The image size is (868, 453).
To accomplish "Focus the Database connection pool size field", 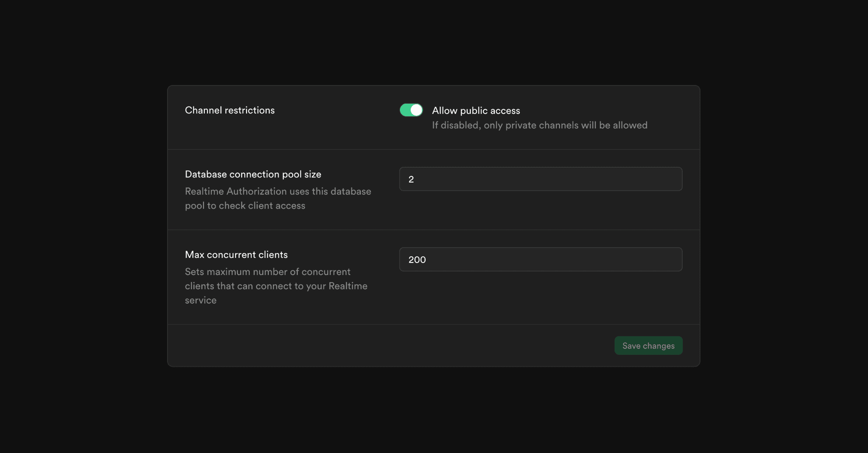I will [x=540, y=179].
